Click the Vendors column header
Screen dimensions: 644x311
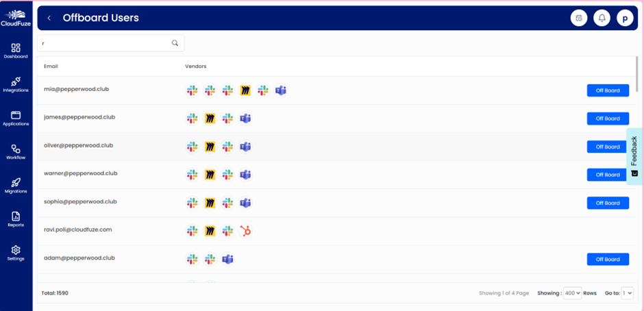coord(195,66)
